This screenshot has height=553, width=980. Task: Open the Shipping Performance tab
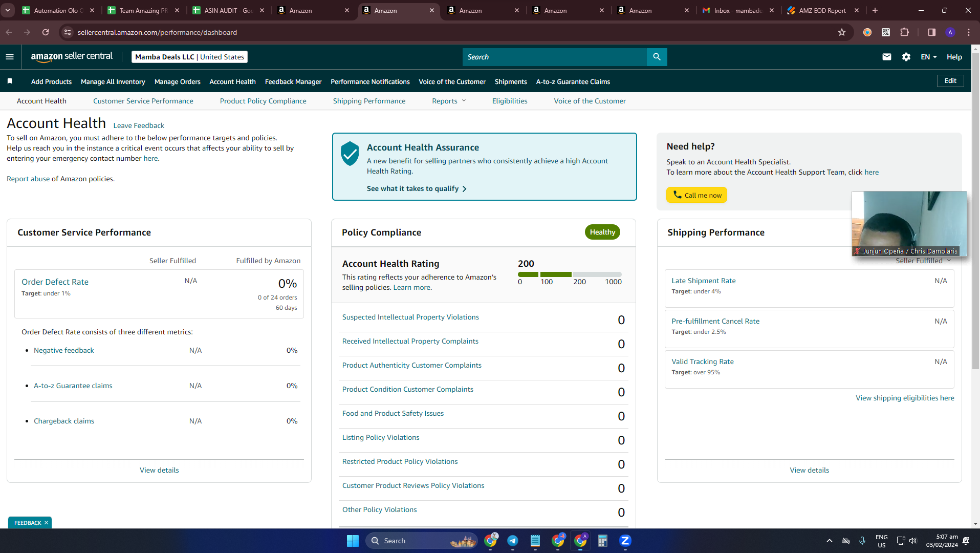[369, 101]
